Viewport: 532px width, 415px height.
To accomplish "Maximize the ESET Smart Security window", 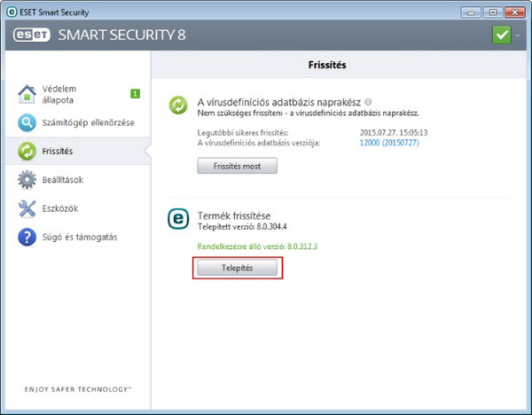I will pyautogui.click(x=491, y=10).
